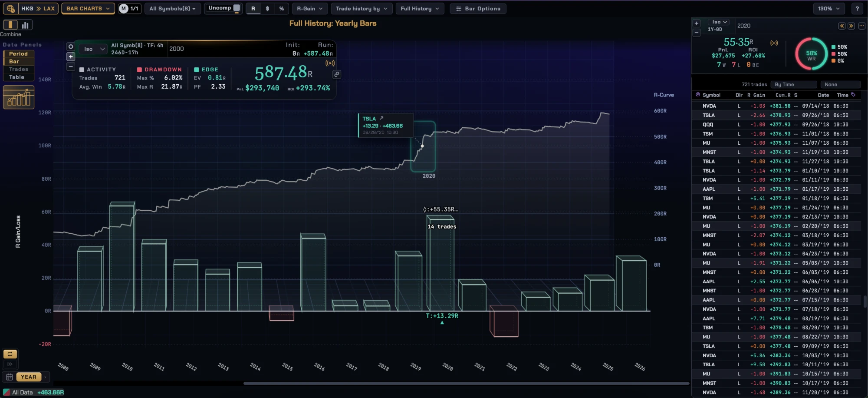Click the red-green All Data icon in status bar
Viewport: 868px width, 398px height.
pos(7,392)
